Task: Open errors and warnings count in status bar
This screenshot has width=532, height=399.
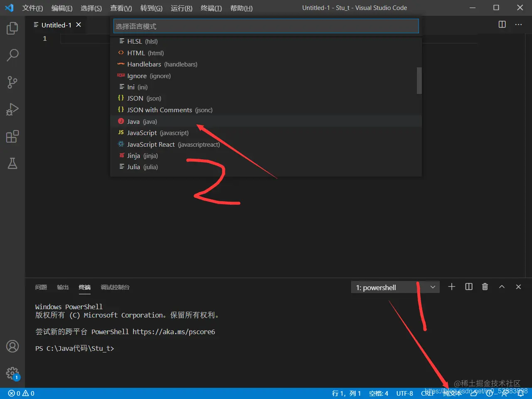Action: tap(21, 393)
